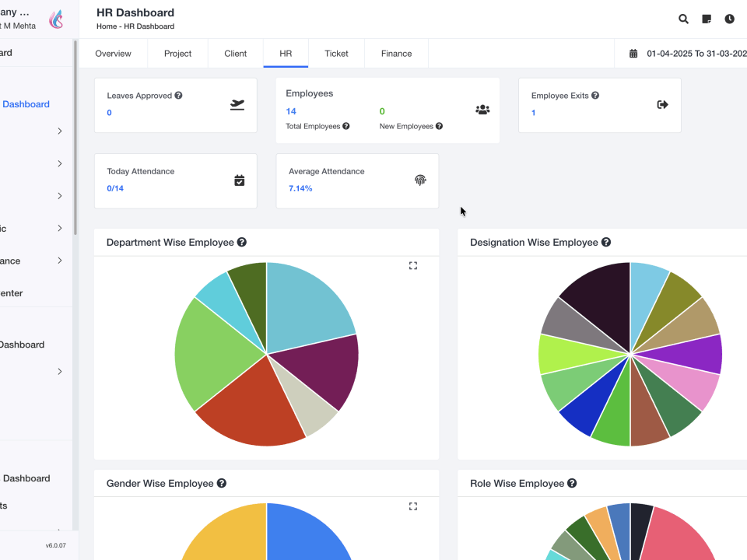Click the help icon beside Role Wise Employee
The height and width of the screenshot is (560, 747).
click(572, 483)
